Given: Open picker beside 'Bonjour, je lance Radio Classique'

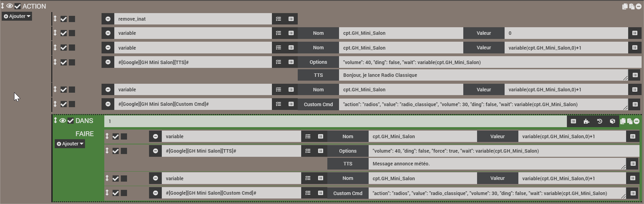Looking at the screenshot, I should coord(635,75).
